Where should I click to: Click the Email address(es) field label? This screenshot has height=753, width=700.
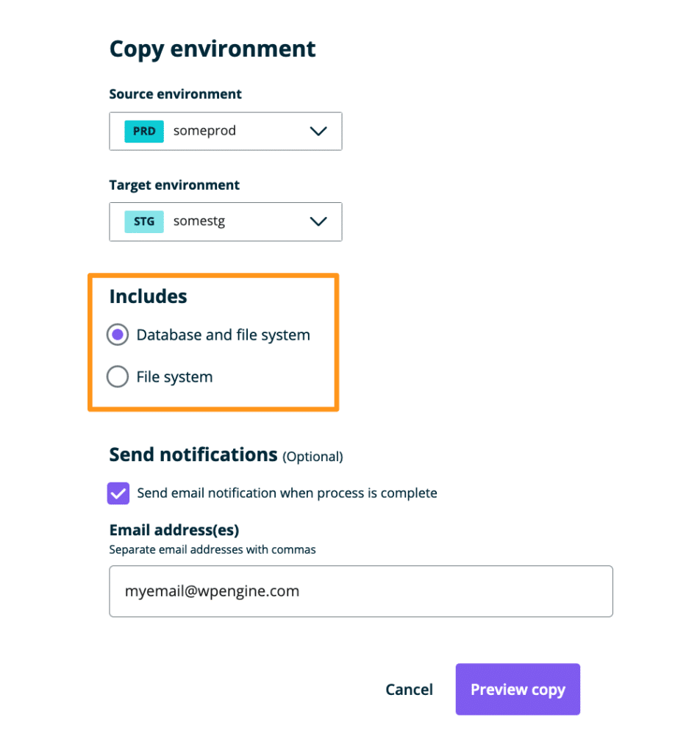[174, 529]
